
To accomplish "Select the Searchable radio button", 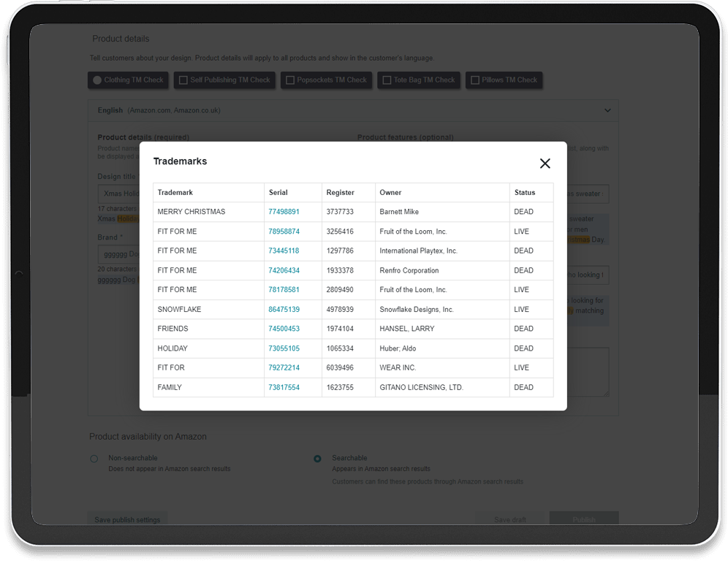I will tap(317, 459).
